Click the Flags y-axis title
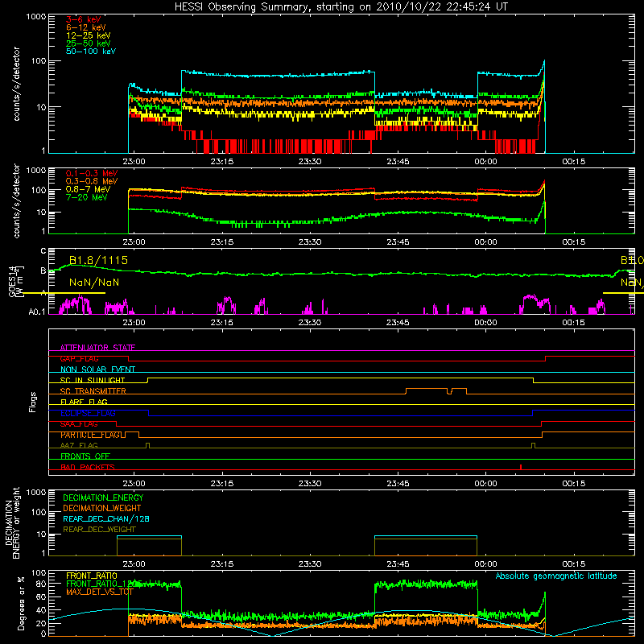Viewport: 644px width, 644px height. (32, 402)
